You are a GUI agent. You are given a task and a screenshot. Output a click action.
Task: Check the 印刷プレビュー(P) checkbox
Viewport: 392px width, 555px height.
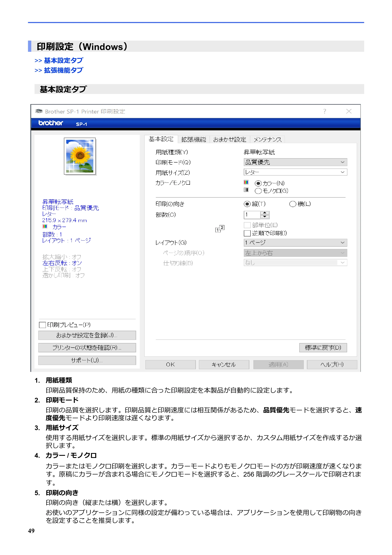42,325
